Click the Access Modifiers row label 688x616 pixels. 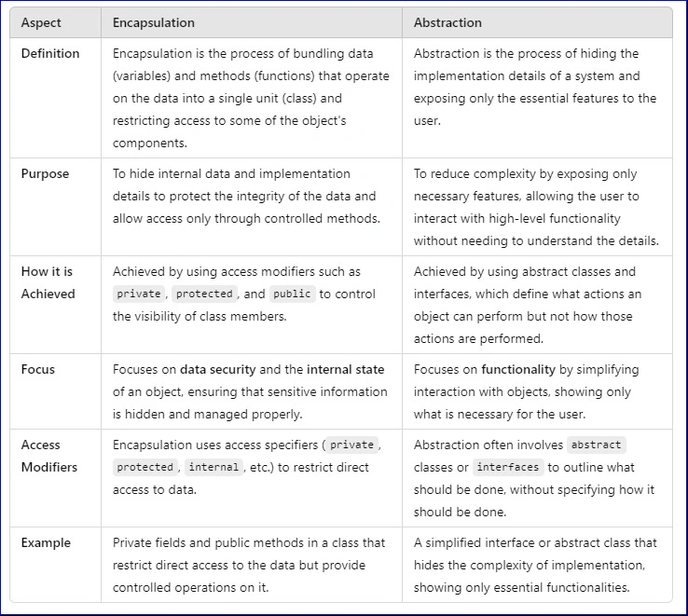point(49,456)
